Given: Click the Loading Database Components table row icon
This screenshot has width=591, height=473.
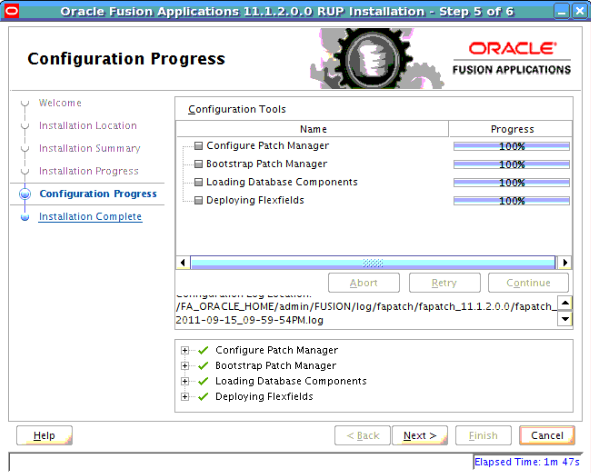Looking at the screenshot, I should tap(198, 182).
